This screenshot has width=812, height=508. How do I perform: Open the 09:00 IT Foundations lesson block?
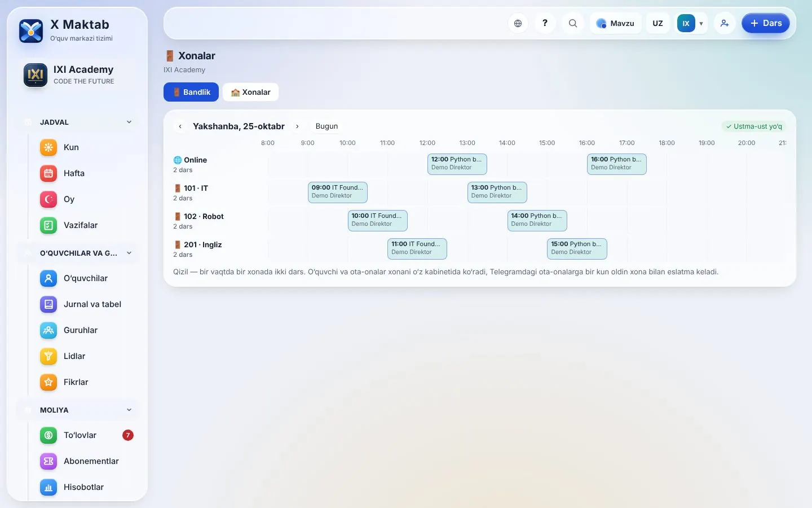(338, 192)
